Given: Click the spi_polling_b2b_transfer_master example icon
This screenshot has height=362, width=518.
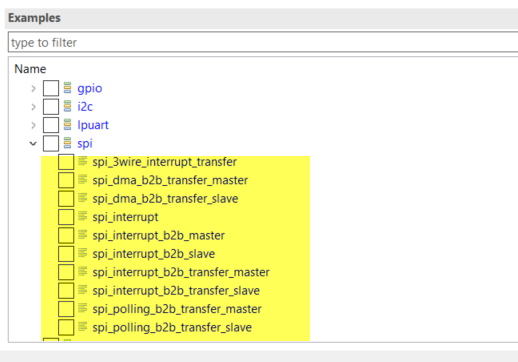Looking at the screenshot, I should (x=83, y=308).
